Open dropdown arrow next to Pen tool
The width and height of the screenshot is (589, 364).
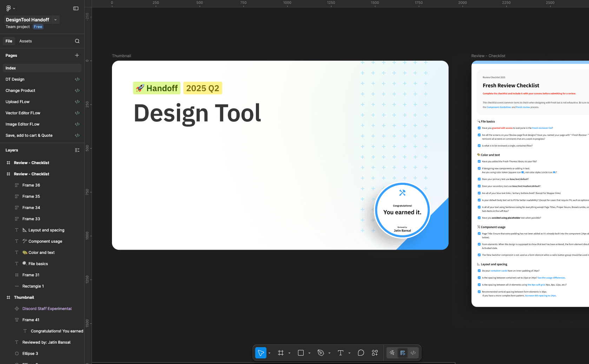point(330,353)
